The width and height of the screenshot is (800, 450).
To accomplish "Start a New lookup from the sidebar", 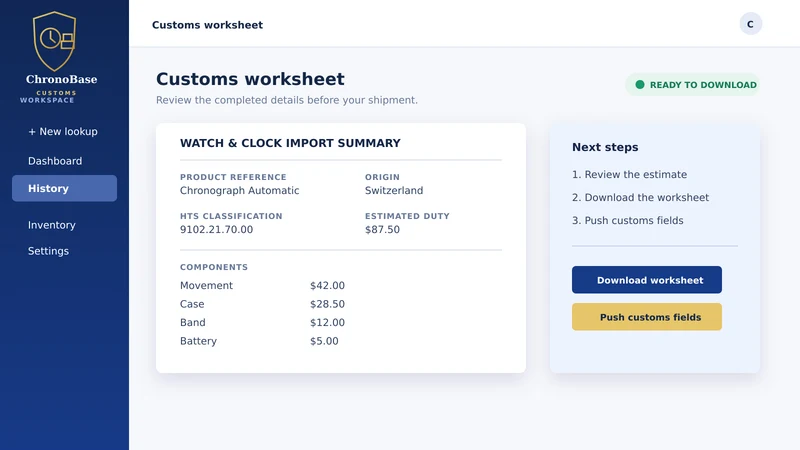I will pos(63,132).
